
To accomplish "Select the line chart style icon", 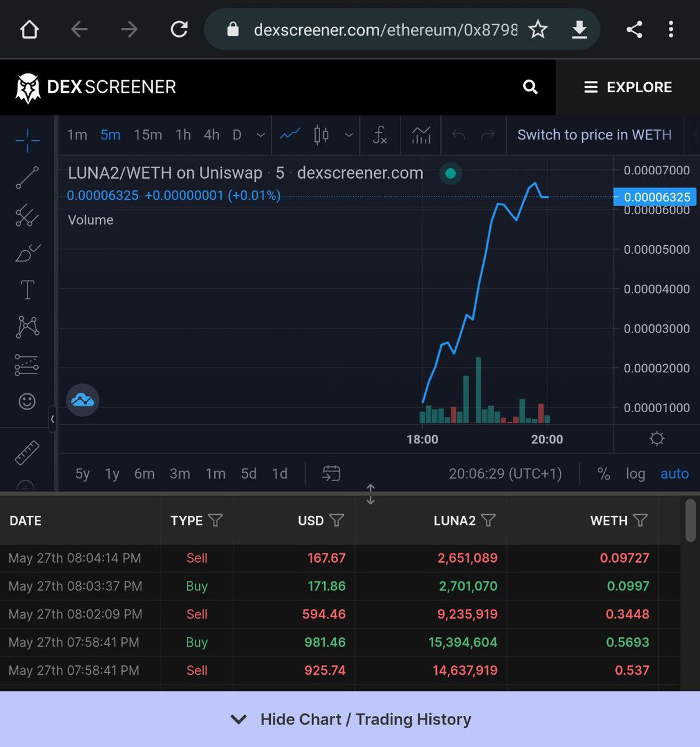I will [290, 134].
